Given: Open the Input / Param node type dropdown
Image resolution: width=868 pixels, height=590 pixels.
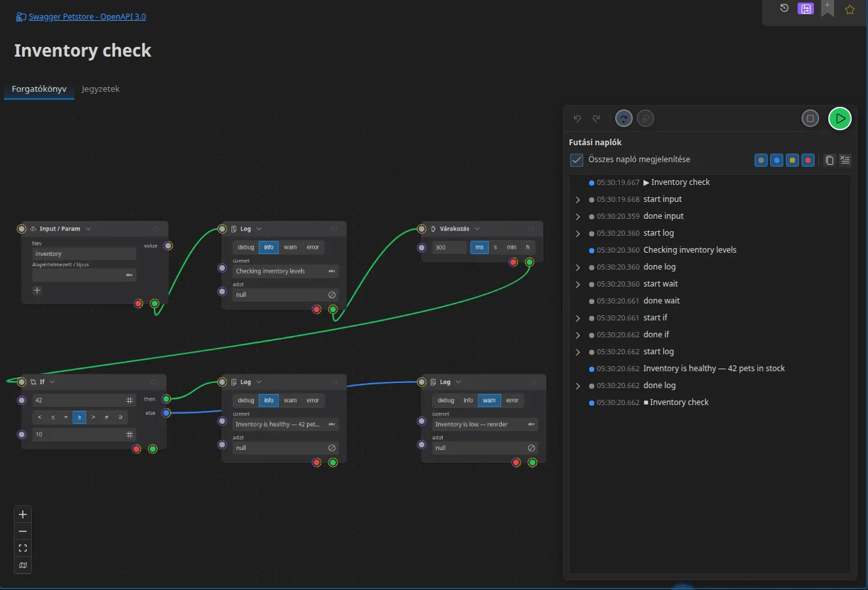Looking at the screenshot, I should pyautogui.click(x=88, y=229).
